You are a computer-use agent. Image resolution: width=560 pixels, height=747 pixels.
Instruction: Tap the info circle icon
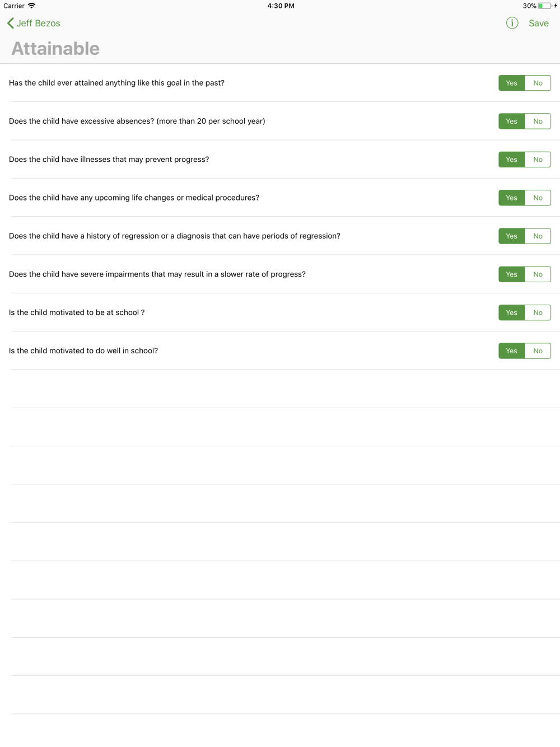512,23
